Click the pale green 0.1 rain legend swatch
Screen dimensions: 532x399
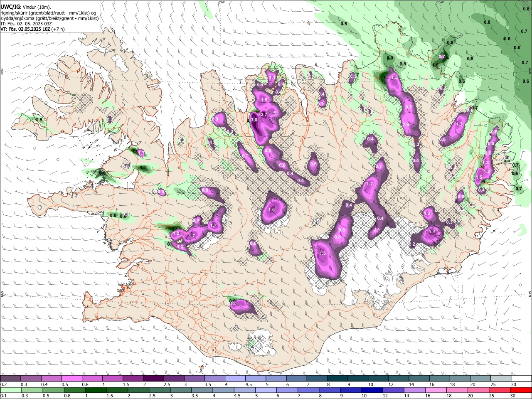pyautogui.click(x=11, y=390)
